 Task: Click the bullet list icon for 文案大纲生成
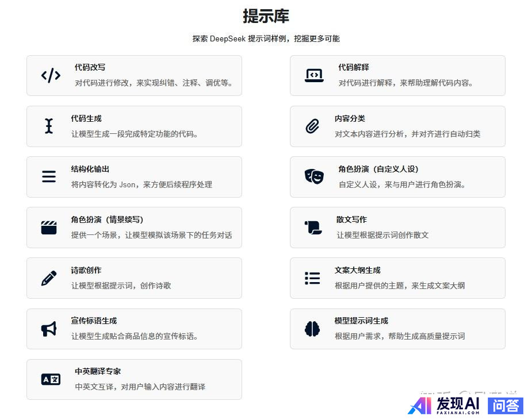click(312, 278)
